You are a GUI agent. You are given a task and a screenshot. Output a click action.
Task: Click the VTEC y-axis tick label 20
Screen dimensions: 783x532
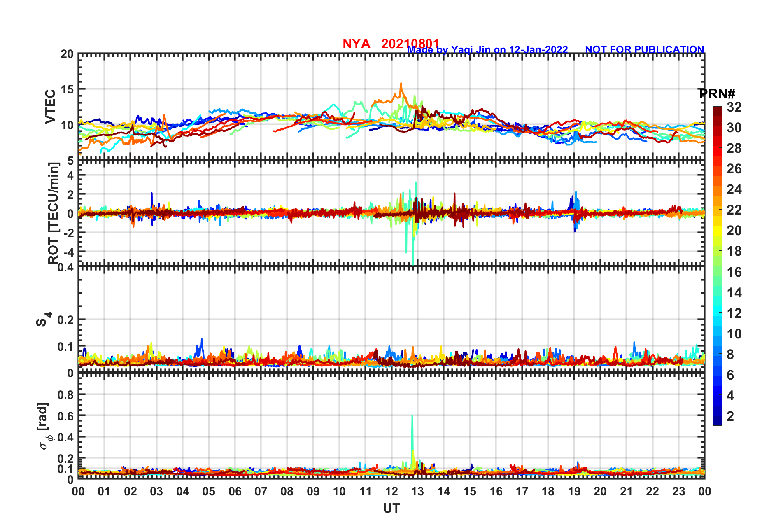pos(67,54)
